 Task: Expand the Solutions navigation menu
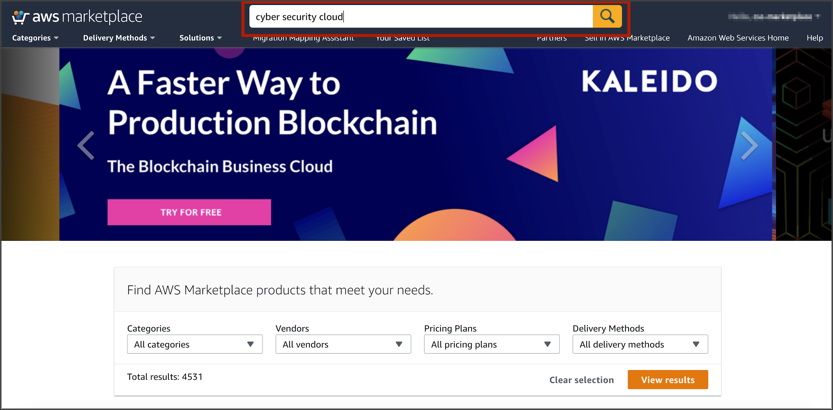click(200, 38)
